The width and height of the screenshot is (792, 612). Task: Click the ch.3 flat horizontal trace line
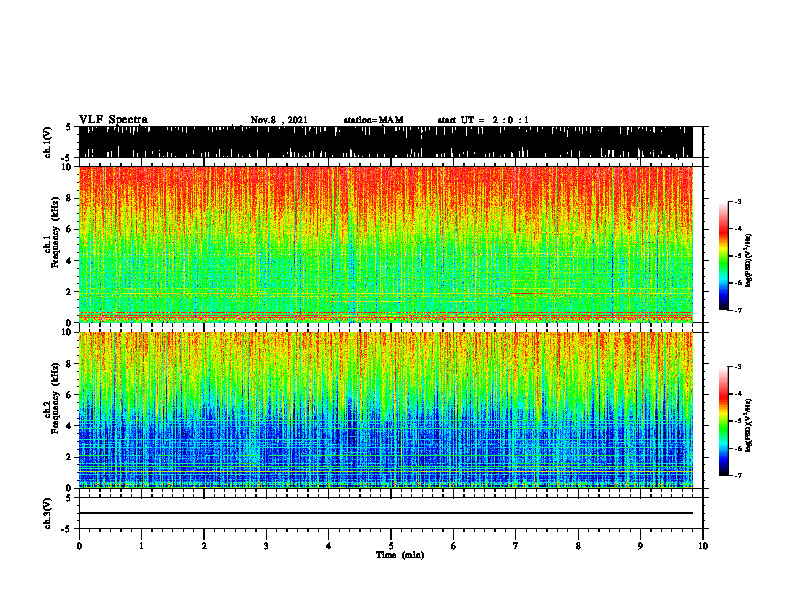(x=385, y=513)
